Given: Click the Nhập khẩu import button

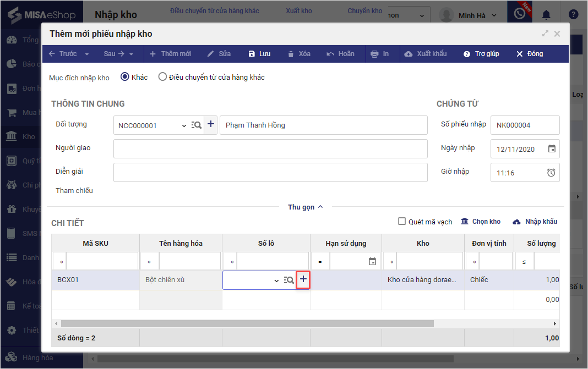Looking at the screenshot, I should (535, 222).
